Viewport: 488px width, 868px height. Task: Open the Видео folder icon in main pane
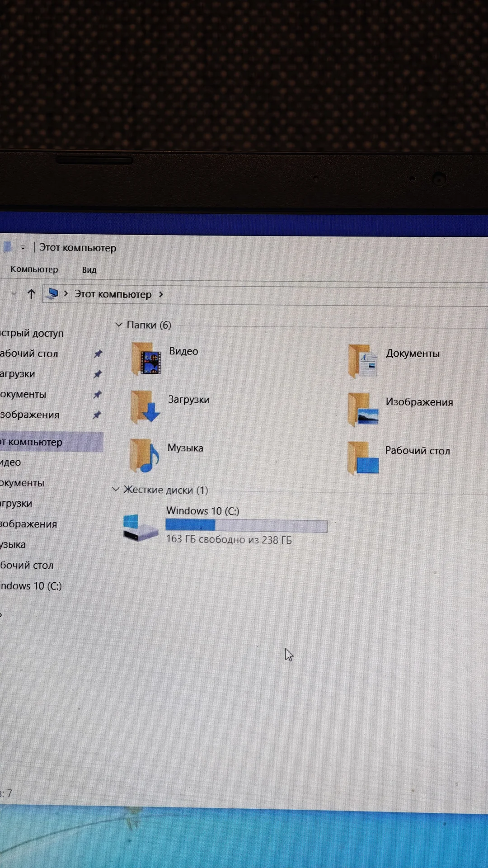[x=146, y=359]
